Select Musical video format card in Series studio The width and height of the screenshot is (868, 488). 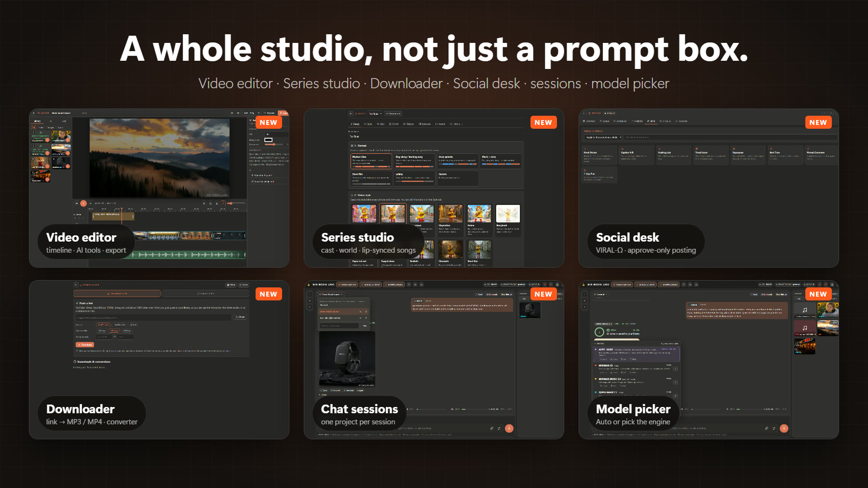[371, 161]
